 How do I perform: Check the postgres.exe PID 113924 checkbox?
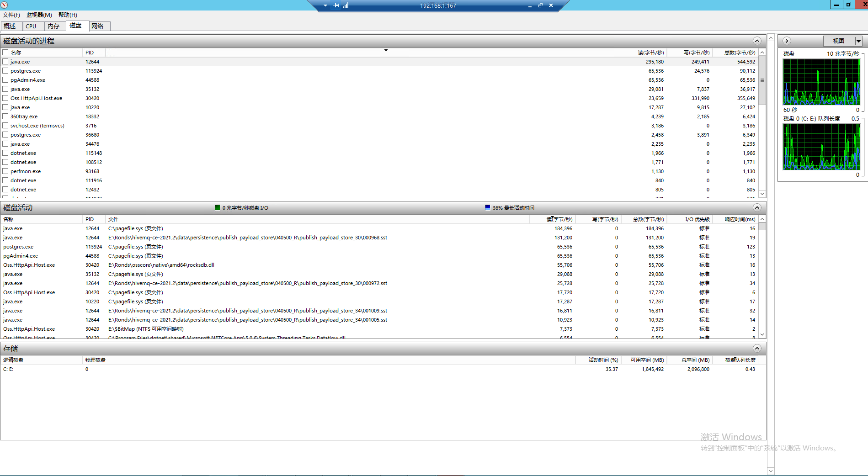5,71
